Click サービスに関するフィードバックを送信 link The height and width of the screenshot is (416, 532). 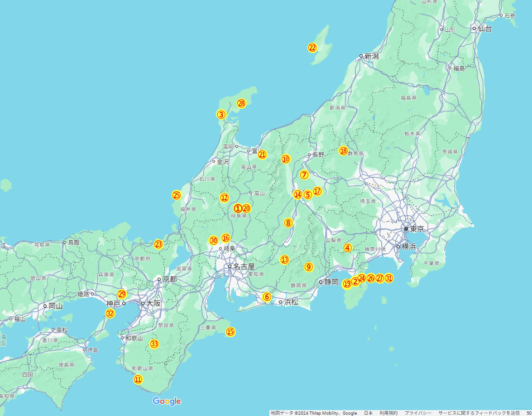tap(479, 413)
